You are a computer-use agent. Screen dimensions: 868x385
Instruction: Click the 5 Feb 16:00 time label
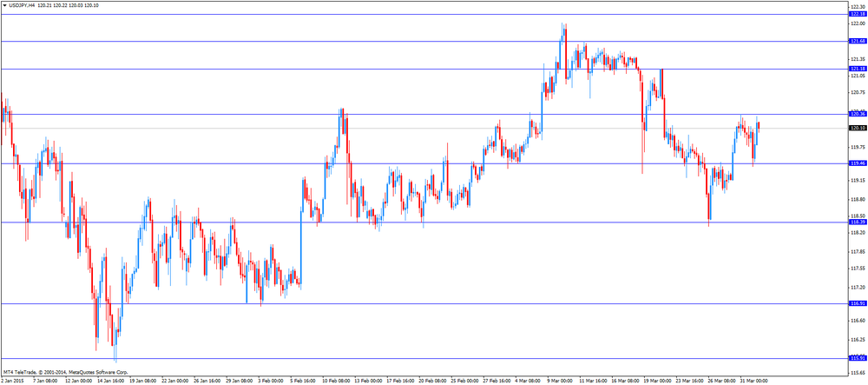[303, 382]
